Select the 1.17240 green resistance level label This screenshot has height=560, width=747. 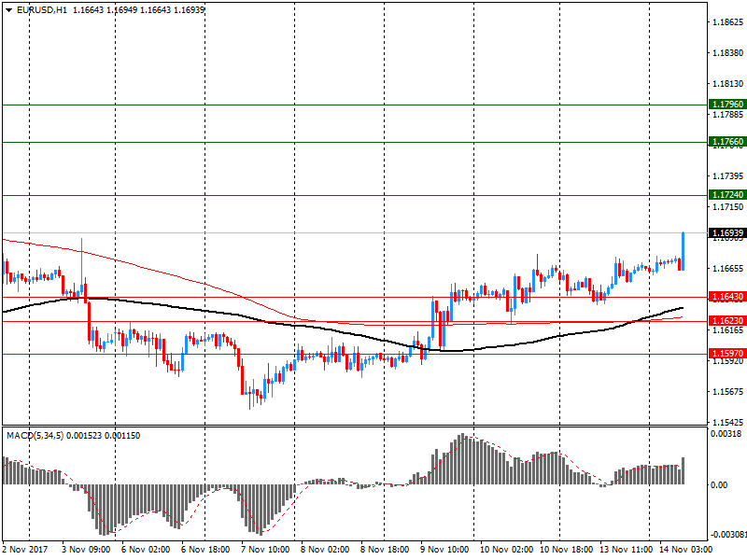[727, 195]
